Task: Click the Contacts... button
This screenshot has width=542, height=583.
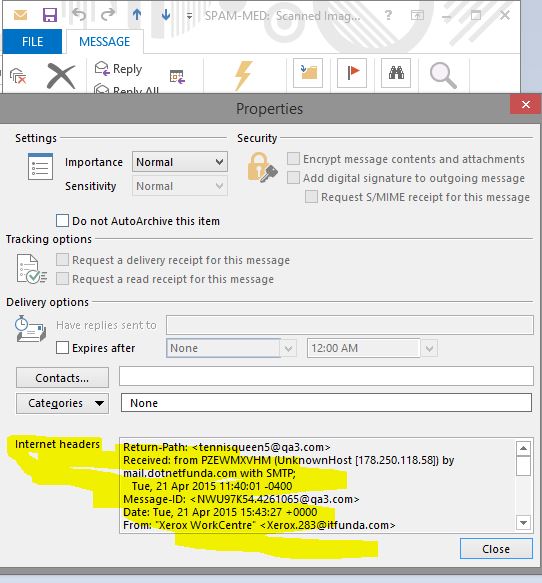Action: [62, 378]
